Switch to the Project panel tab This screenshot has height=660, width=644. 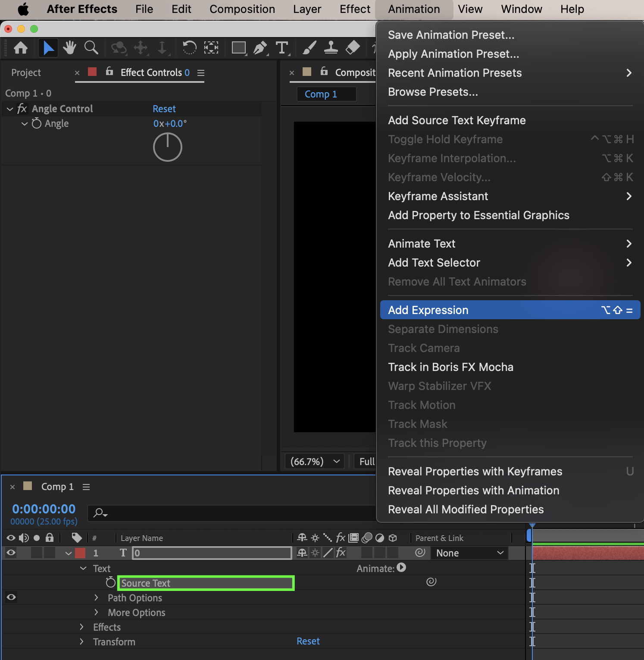26,72
